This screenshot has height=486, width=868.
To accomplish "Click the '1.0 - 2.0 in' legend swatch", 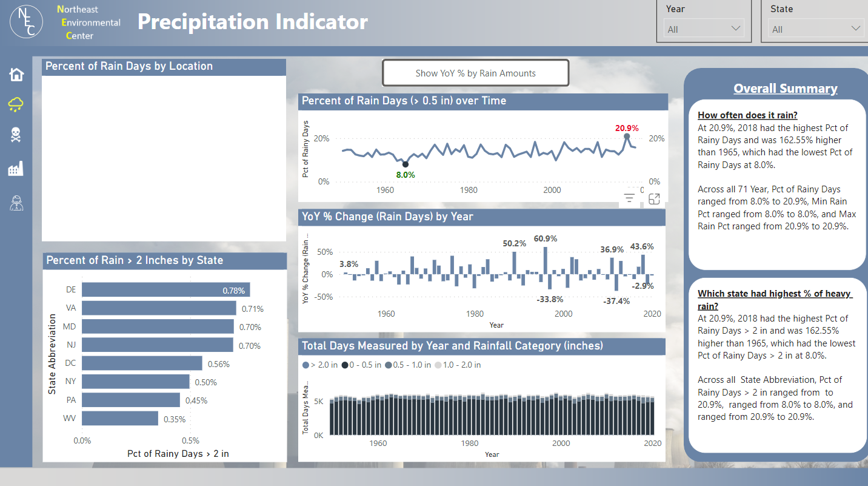I will (439, 365).
